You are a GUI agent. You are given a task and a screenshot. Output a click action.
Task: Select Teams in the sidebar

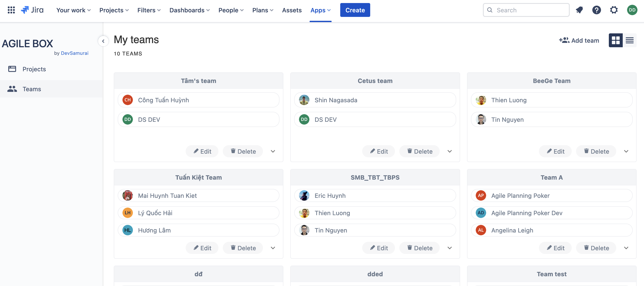31,89
